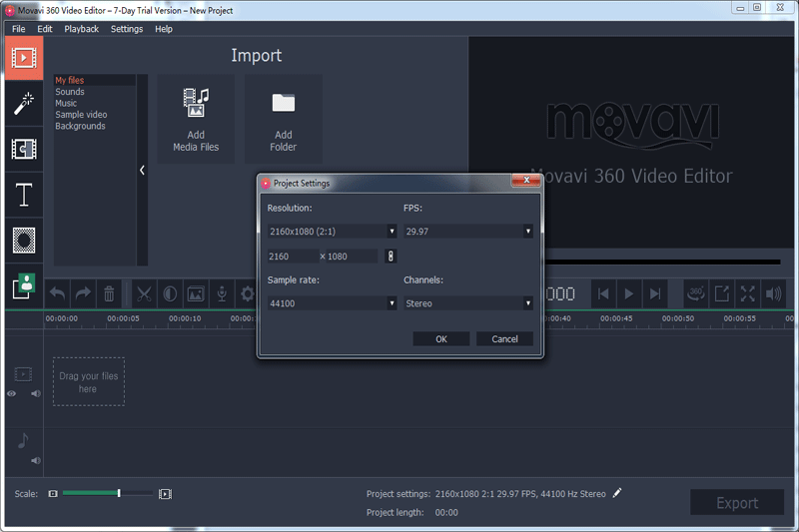
Task: Click the width field showing 2160
Action: coord(293,257)
